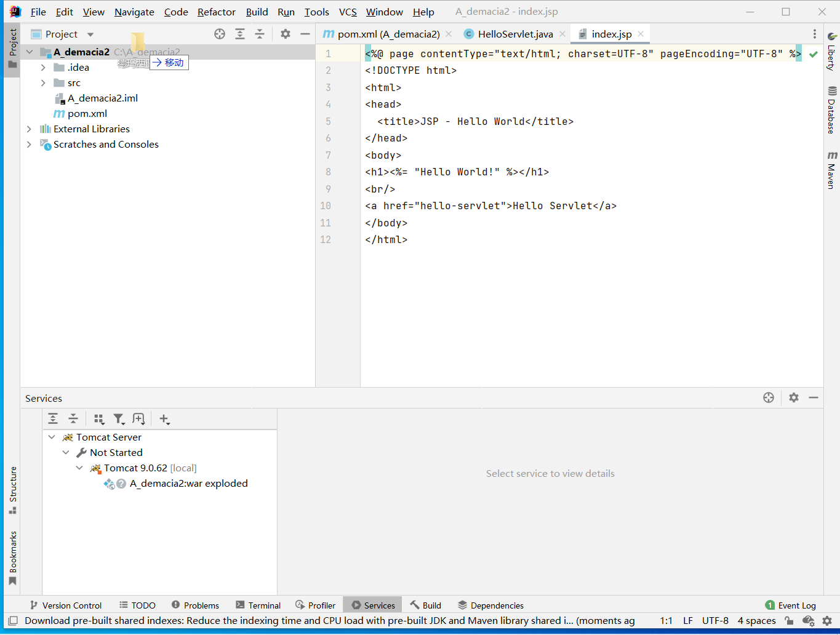Collapse all items in Project panel
Viewport: 840px width, 635px height.
pyautogui.click(x=260, y=34)
